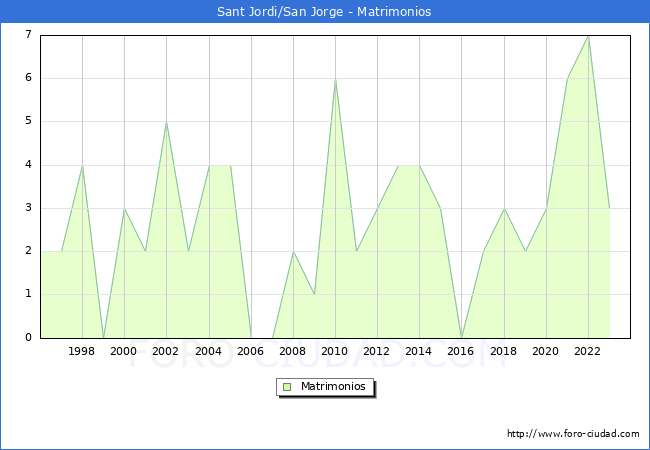Click the 1998 x-axis label

(82, 351)
